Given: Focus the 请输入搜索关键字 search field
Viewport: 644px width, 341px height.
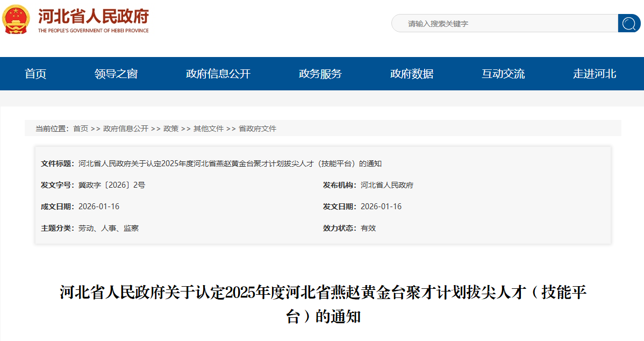Looking at the screenshot, I should (x=505, y=24).
